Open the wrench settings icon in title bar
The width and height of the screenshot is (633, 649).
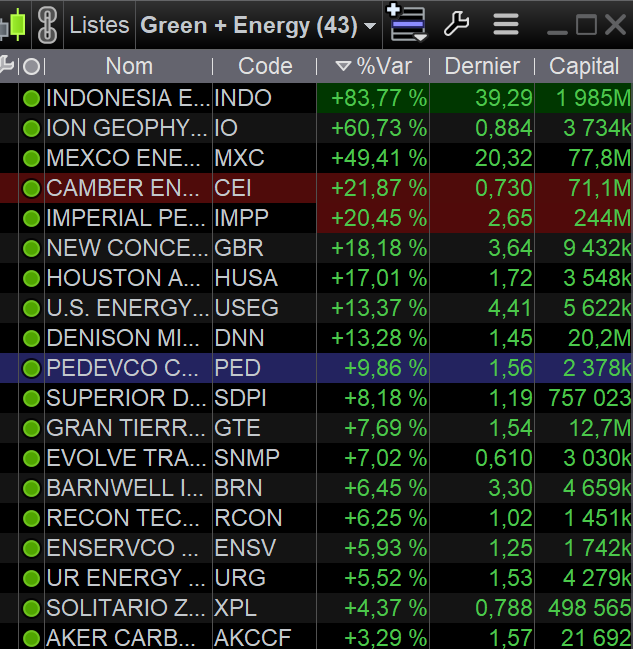click(456, 24)
